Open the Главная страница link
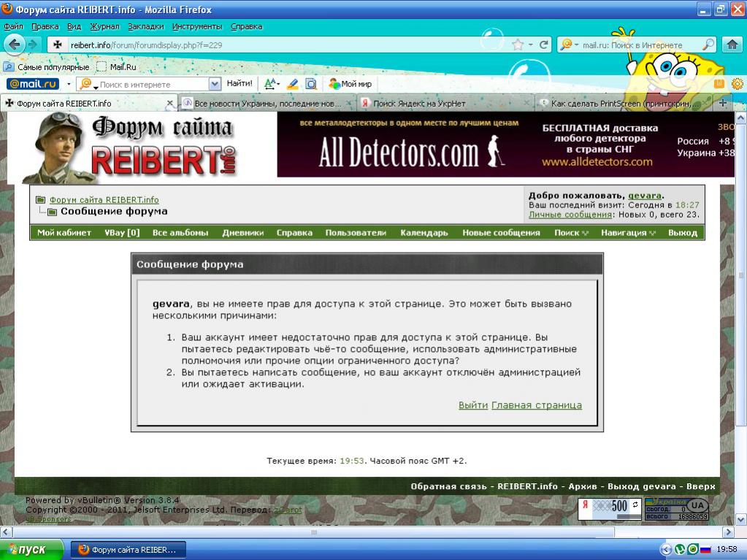Screen dimensions: 747x560 pyautogui.click(x=537, y=404)
